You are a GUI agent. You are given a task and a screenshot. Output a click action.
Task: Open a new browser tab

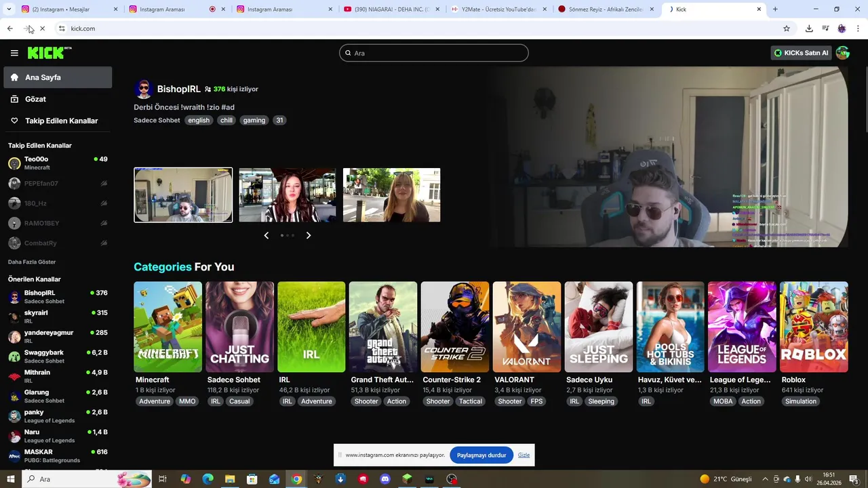pos(775,9)
